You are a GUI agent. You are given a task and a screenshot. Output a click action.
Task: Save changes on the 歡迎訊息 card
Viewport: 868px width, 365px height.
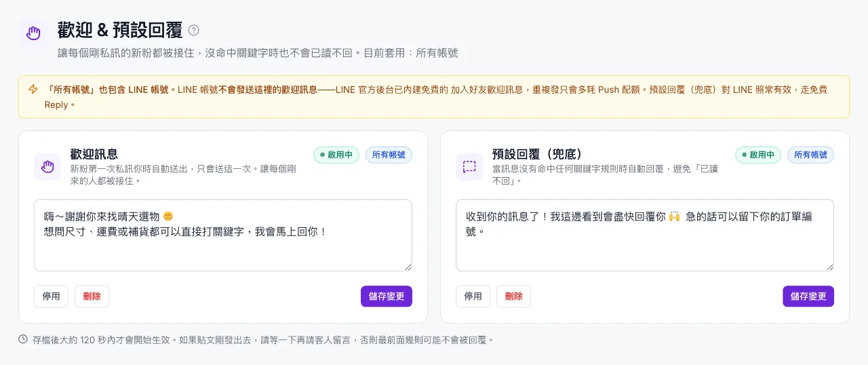387,296
